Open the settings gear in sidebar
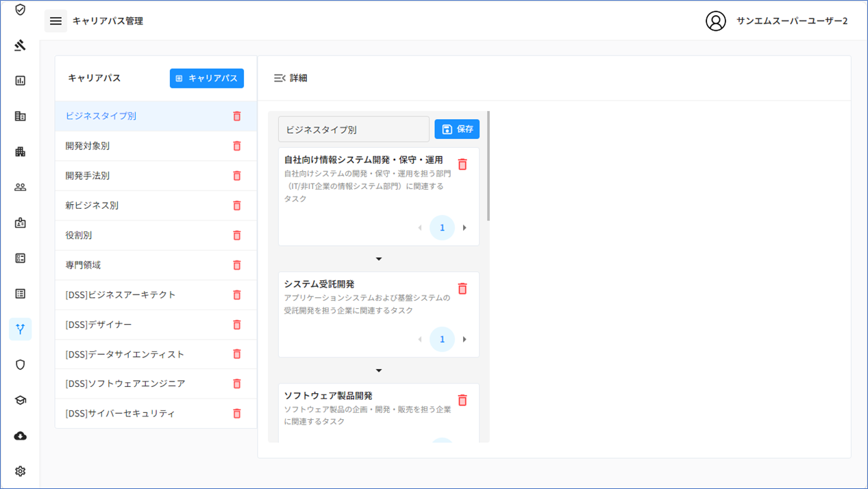The width and height of the screenshot is (868, 489). pos(20,471)
